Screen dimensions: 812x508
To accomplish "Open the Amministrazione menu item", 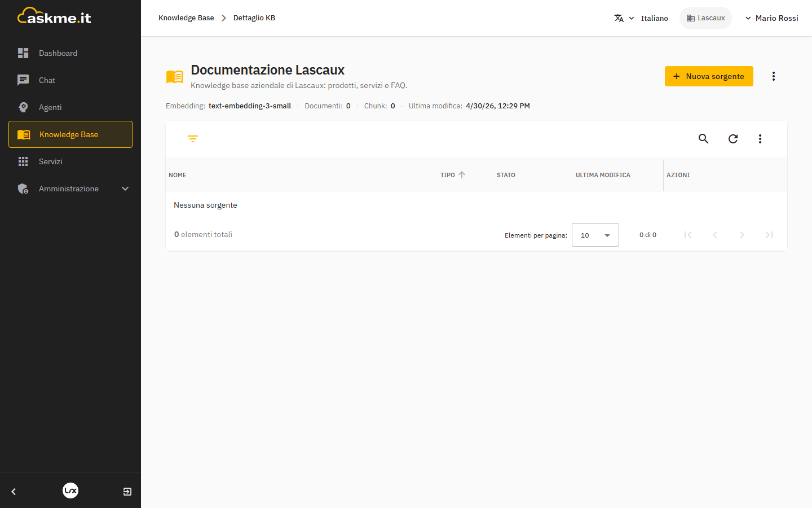I will (70, 189).
